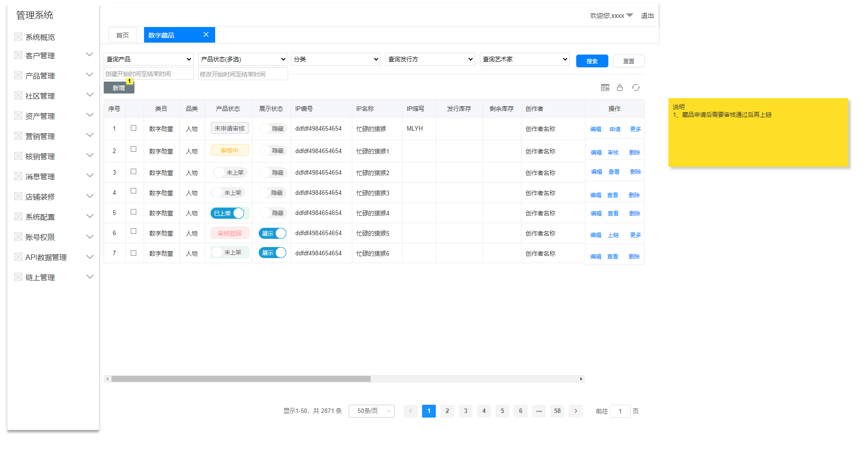Tick the checkbox in row 2
868x457 pixels.
(x=134, y=149)
